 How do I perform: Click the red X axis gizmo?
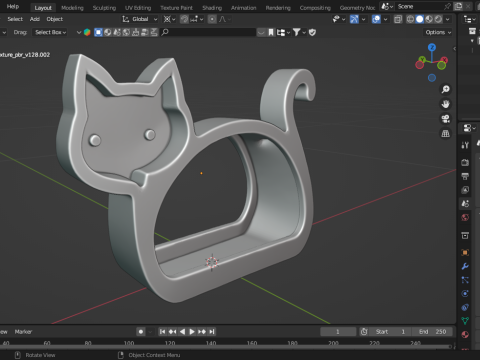click(x=444, y=60)
